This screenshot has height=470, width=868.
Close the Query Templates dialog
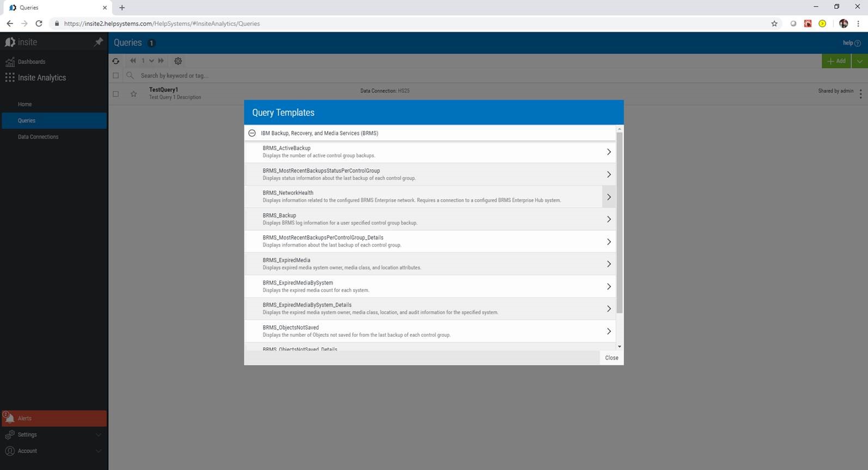612,358
